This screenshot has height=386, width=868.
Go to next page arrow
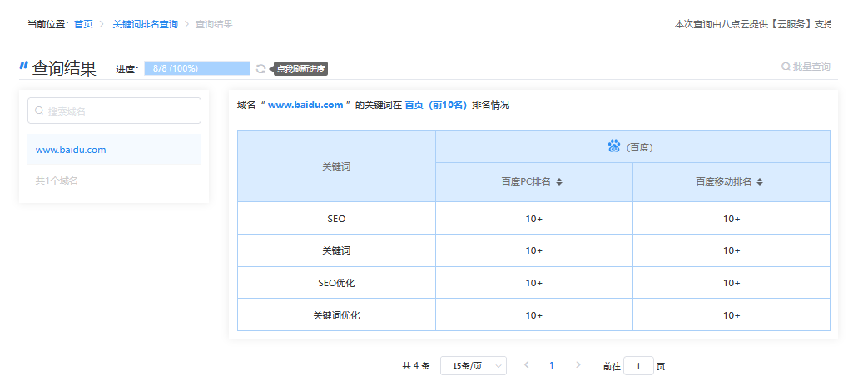(578, 365)
